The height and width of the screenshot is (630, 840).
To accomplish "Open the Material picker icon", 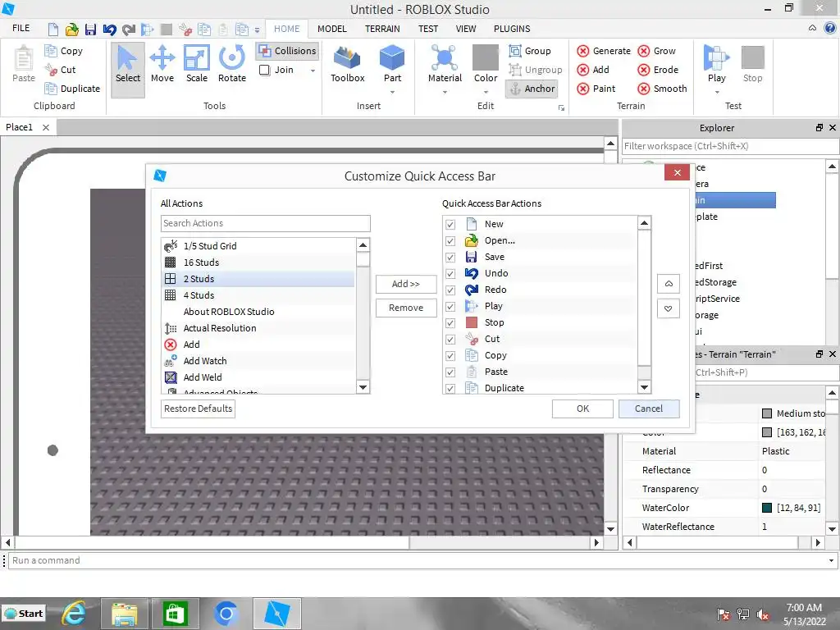I will click(445, 57).
